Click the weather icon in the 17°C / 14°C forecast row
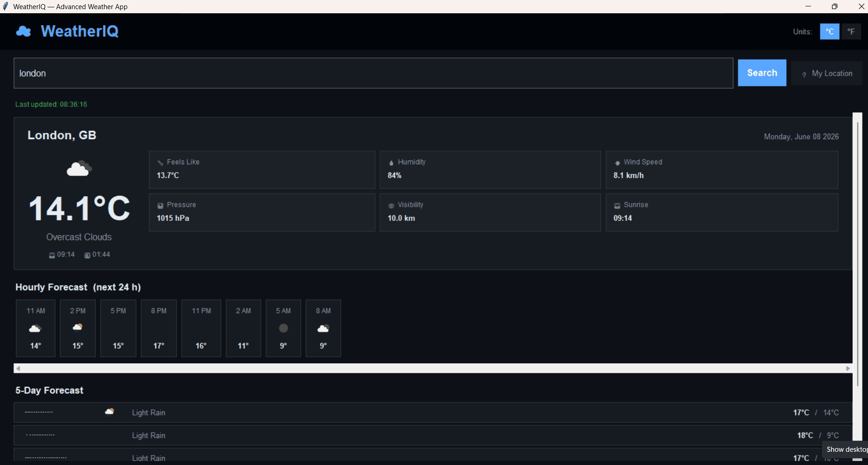This screenshot has width=868, height=465. tap(110, 412)
